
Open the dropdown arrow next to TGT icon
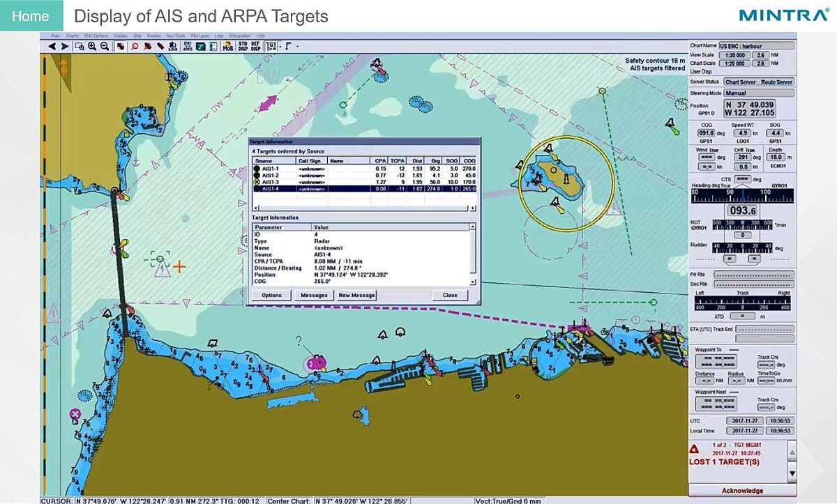click(x=280, y=47)
